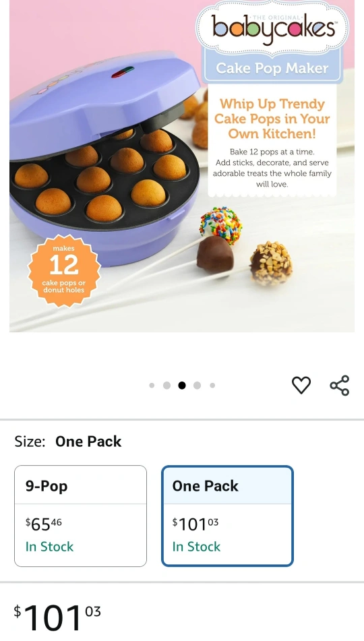Tap the 'Cake Pop Maker' banner
Screen dimensions: 364x641
pyautogui.click(x=272, y=68)
